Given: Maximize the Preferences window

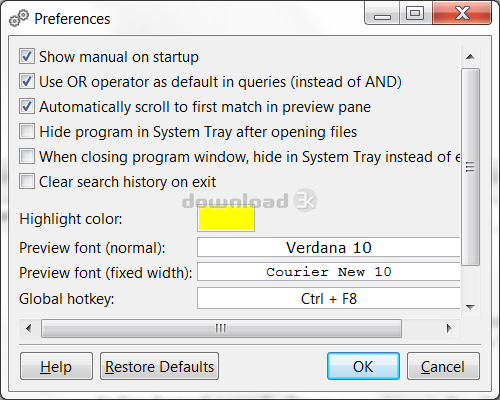Looking at the screenshot, I should (415, 13).
